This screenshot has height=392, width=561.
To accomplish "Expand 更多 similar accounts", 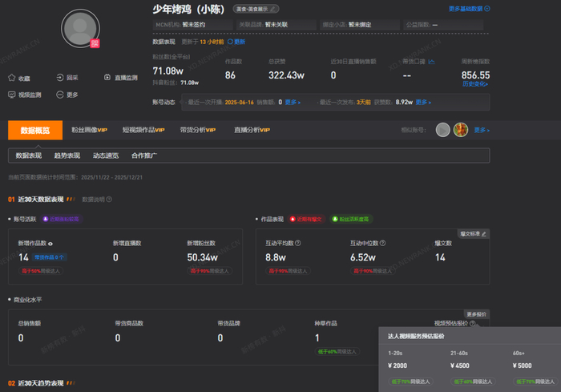I will 482,130.
